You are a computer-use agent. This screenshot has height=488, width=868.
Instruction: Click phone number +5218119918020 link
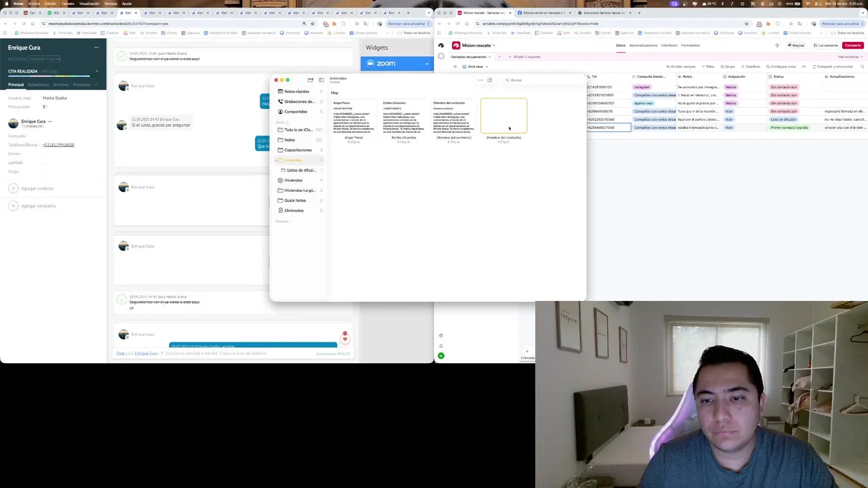pyautogui.click(x=58, y=145)
